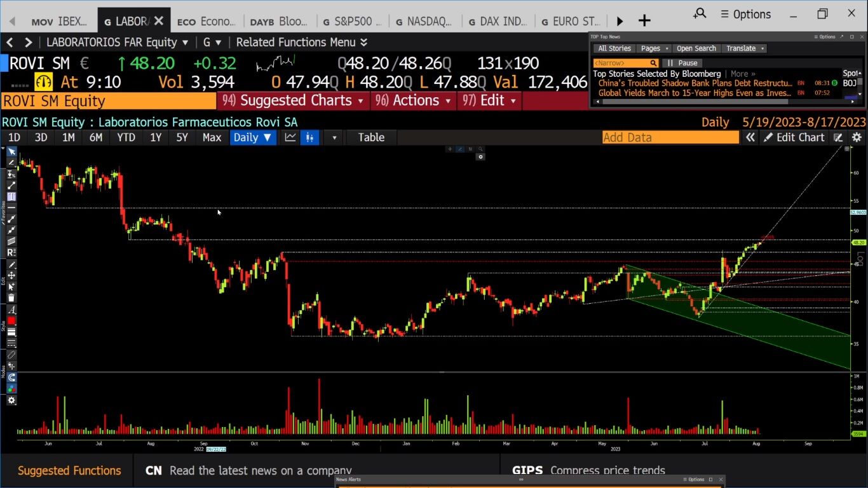Set range to 6M

pos(96,137)
